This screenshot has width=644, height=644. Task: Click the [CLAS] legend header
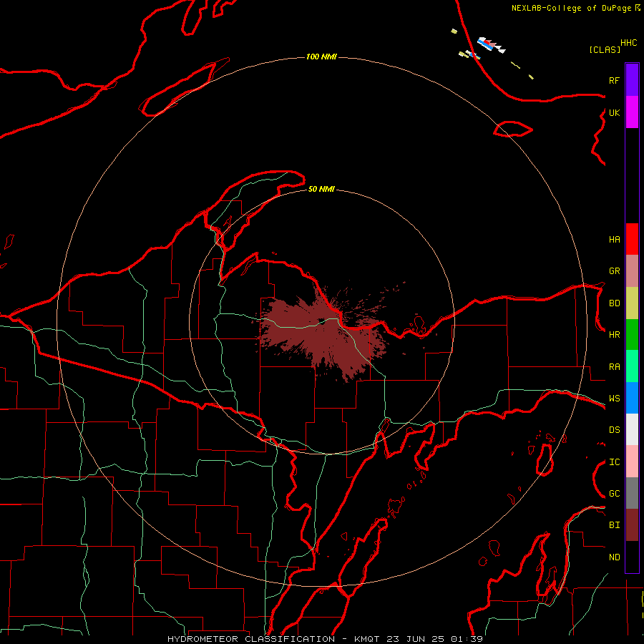pos(605,49)
